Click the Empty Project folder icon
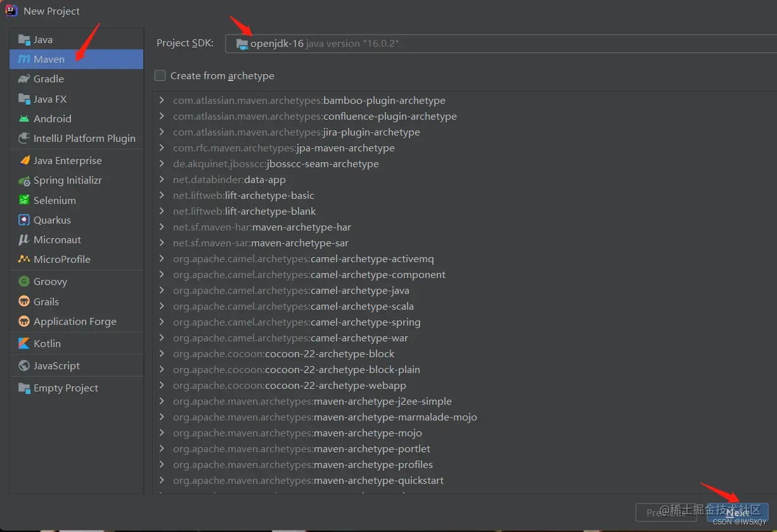777x532 pixels. 24,388
